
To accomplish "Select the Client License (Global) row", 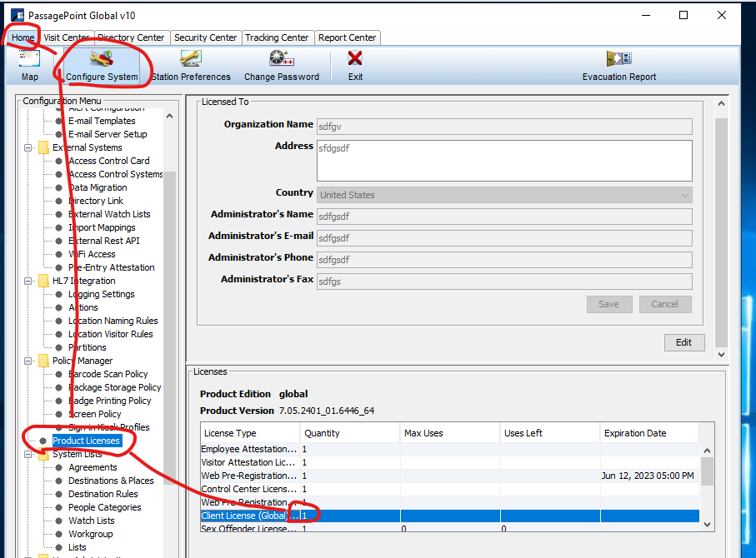I will [x=450, y=516].
